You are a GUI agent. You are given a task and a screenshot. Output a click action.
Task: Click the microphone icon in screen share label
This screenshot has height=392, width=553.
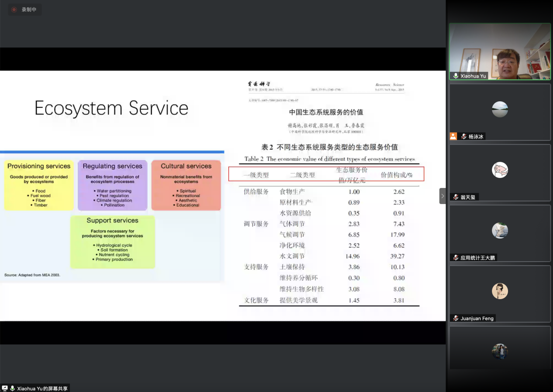pos(13,388)
